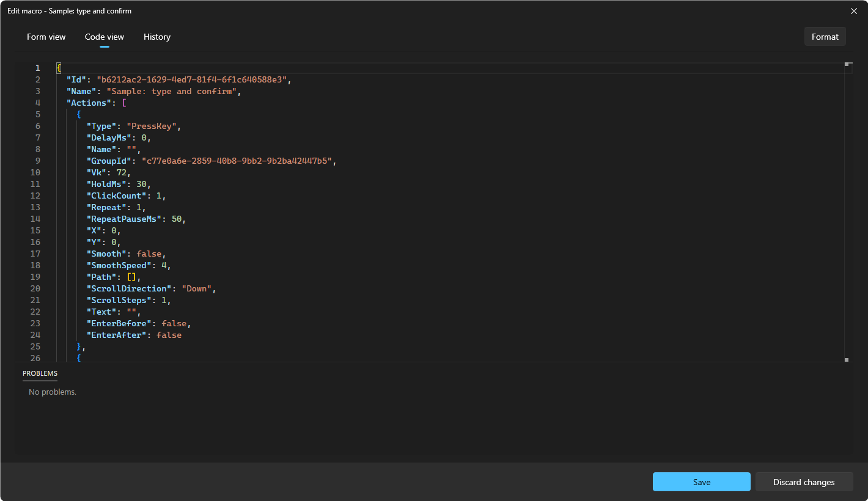Click the GroupId value c77e0a6e string
The width and height of the screenshot is (868, 501).
click(237, 161)
